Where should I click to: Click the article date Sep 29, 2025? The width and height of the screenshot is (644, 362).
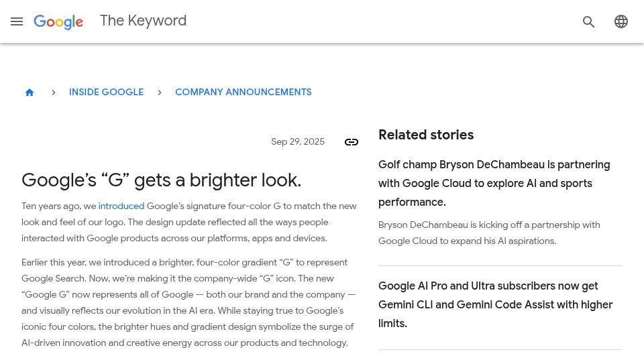click(x=298, y=141)
